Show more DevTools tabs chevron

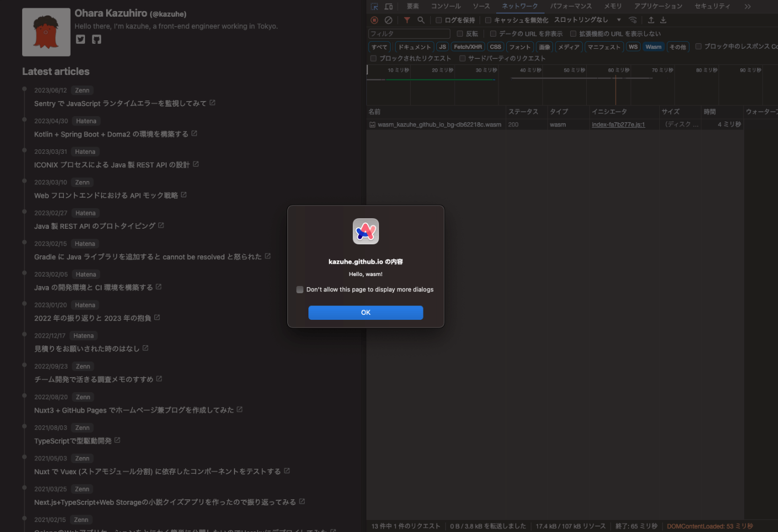(747, 7)
